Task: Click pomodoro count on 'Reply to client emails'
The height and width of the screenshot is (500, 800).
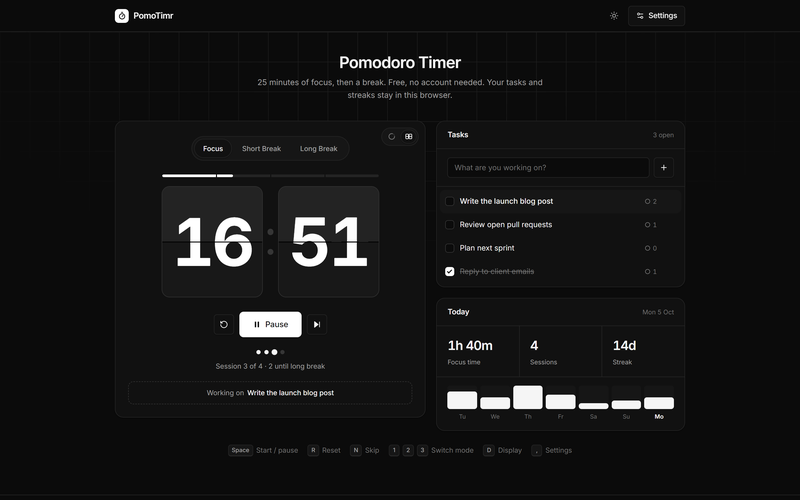Action: click(x=651, y=271)
